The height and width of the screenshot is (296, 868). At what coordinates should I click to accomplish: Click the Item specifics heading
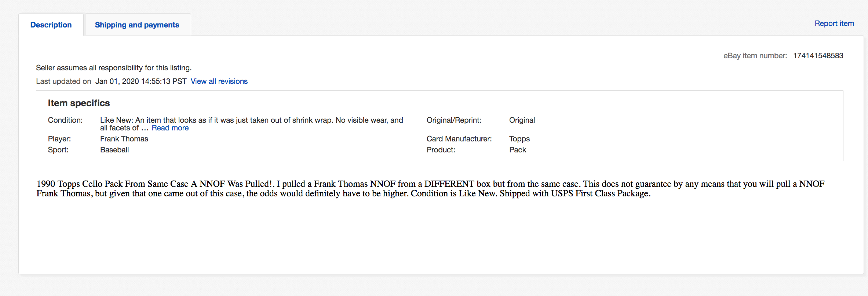tap(79, 103)
